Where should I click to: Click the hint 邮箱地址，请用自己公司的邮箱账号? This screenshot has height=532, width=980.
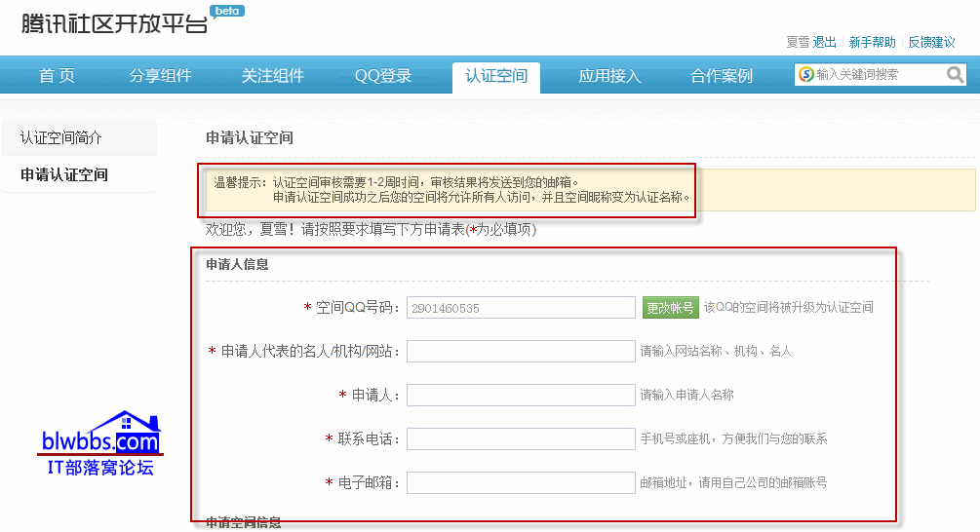coord(733,482)
